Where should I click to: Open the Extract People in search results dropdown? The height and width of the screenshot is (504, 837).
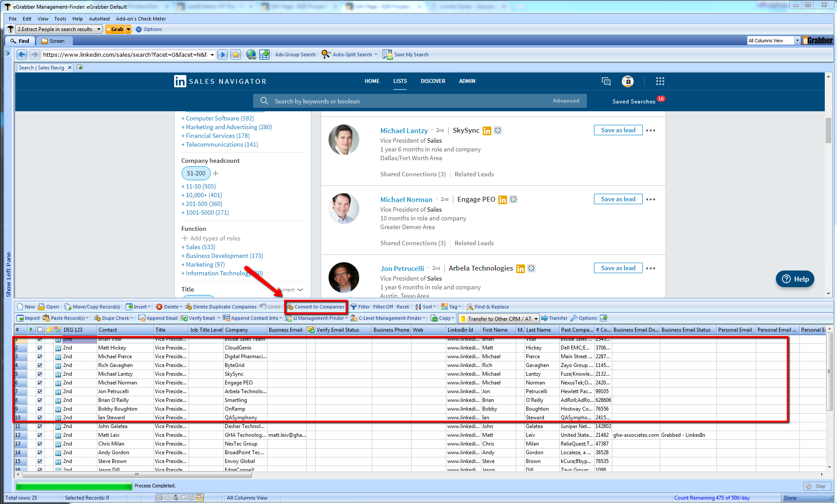[x=99, y=29]
